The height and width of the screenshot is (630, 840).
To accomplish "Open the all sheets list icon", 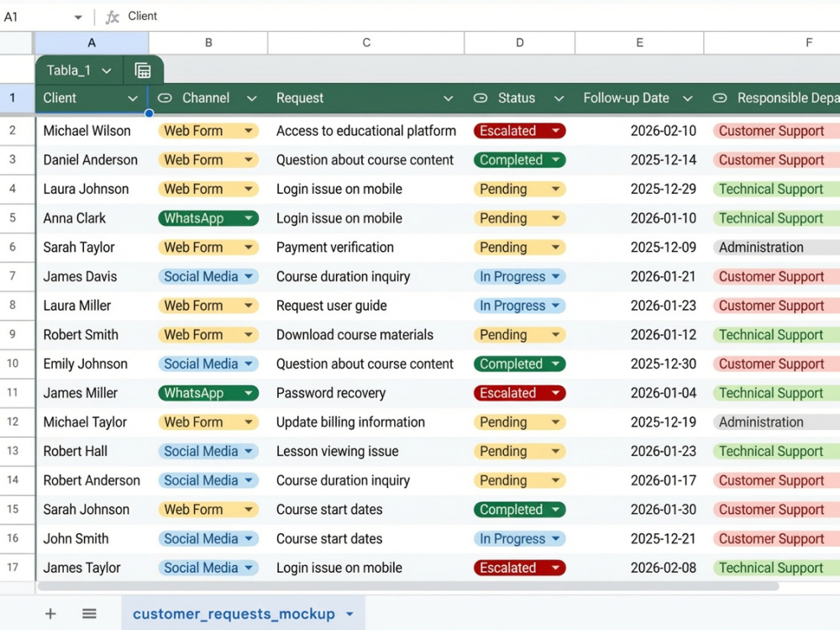I will (89, 613).
